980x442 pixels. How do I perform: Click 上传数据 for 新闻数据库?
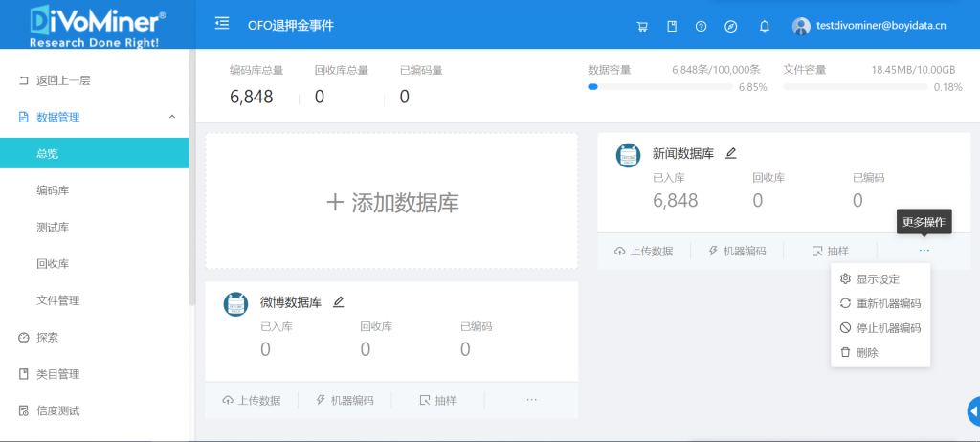point(644,252)
